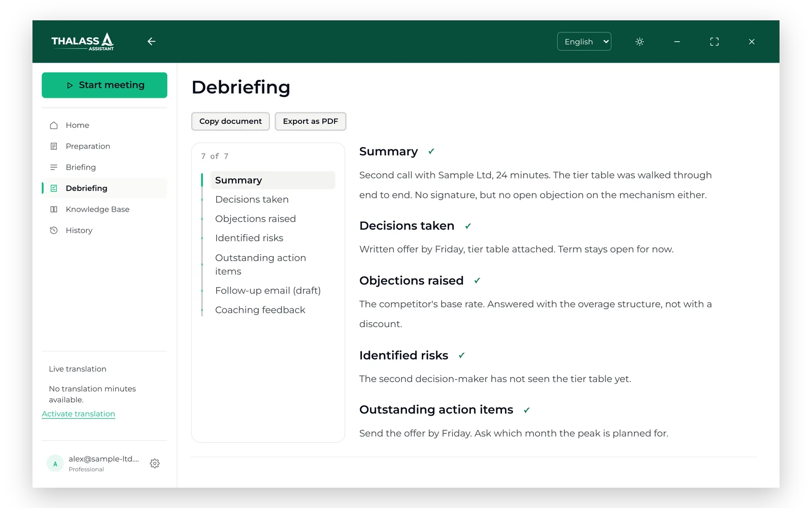Click the Live translation label
Screen dimensions: 812x508
(78, 369)
